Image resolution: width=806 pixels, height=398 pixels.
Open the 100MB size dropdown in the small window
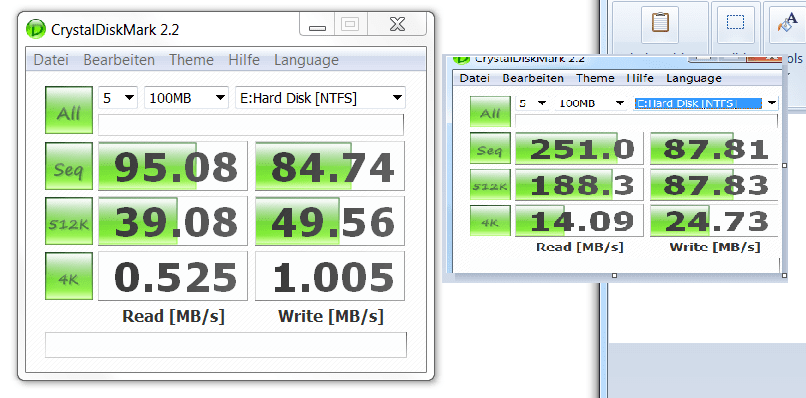[x=591, y=103]
